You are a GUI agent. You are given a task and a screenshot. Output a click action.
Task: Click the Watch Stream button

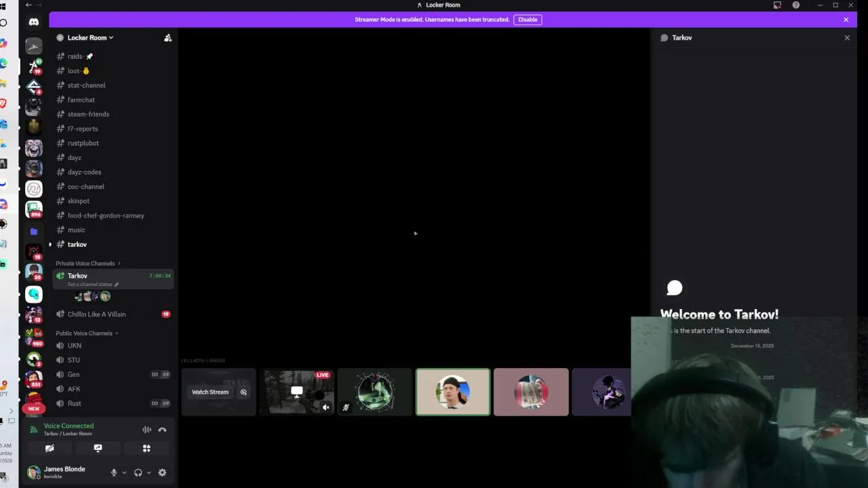[210, 392]
